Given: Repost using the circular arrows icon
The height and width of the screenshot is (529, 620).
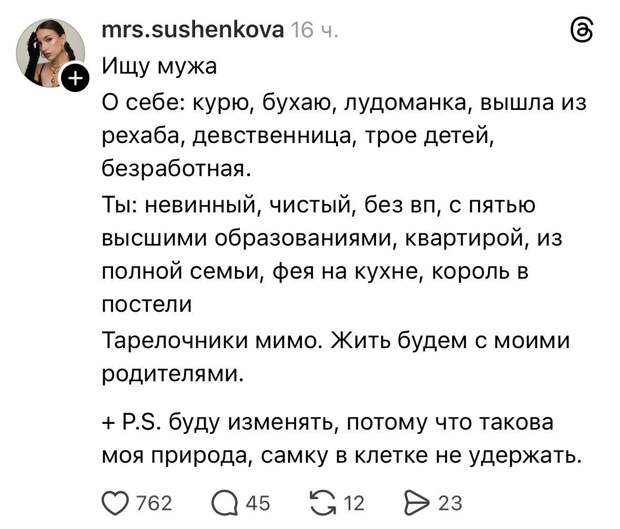Looking at the screenshot, I should pos(324,502).
